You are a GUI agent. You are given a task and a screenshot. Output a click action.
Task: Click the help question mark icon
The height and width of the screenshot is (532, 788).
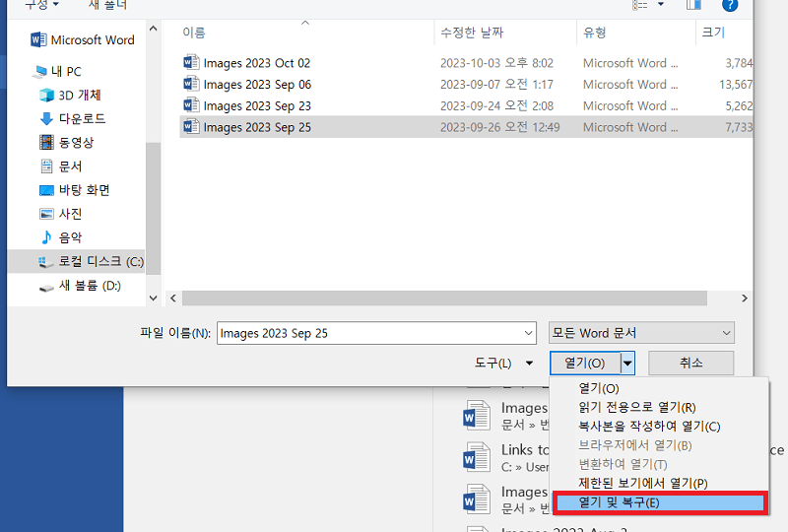730,5
